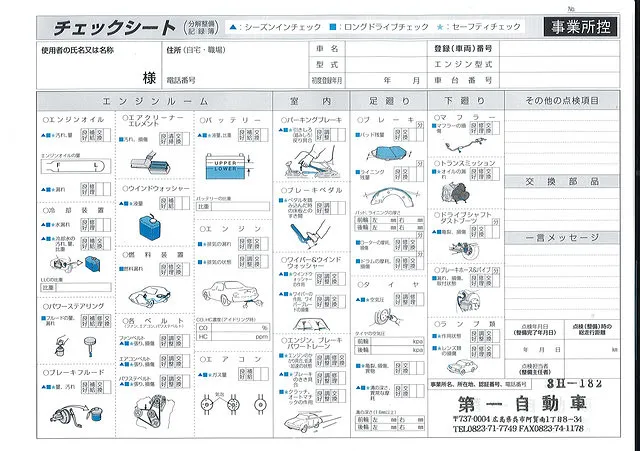
Task: Select the 足廻り section header
Action: [x=389, y=101]
